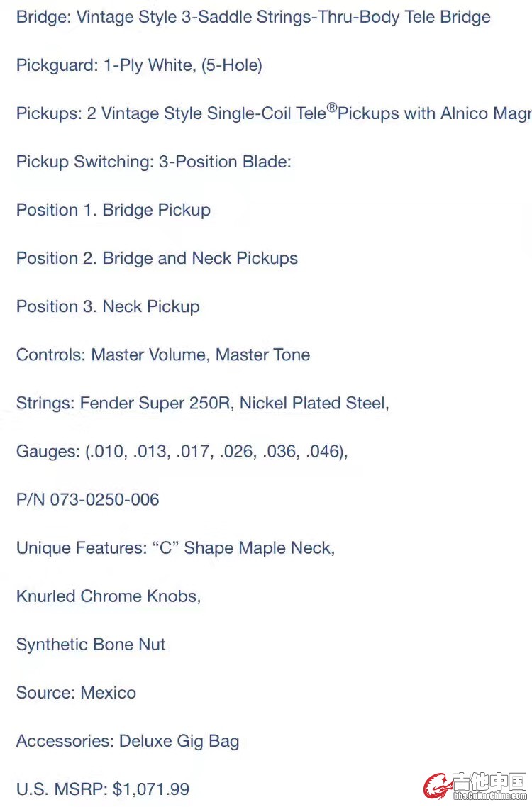Click part number P/N 073-0250-006
Image resolution: width=532 pixels, height=807 pixels.
(88, 499)
